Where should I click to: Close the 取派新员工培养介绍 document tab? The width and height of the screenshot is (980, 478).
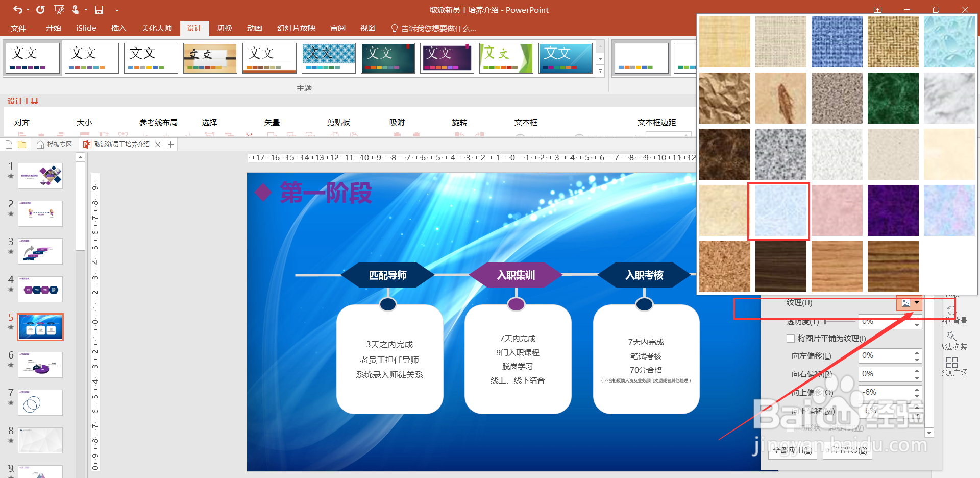158,145
